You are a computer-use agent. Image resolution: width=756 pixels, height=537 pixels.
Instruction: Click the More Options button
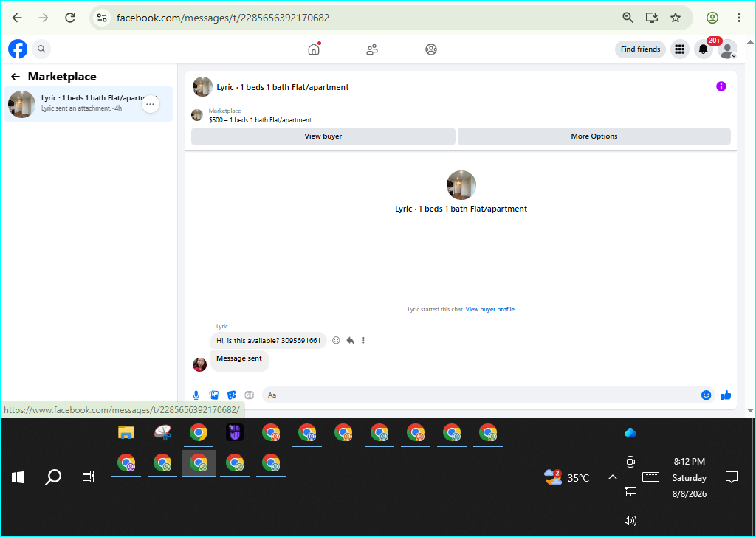point(594,136)
